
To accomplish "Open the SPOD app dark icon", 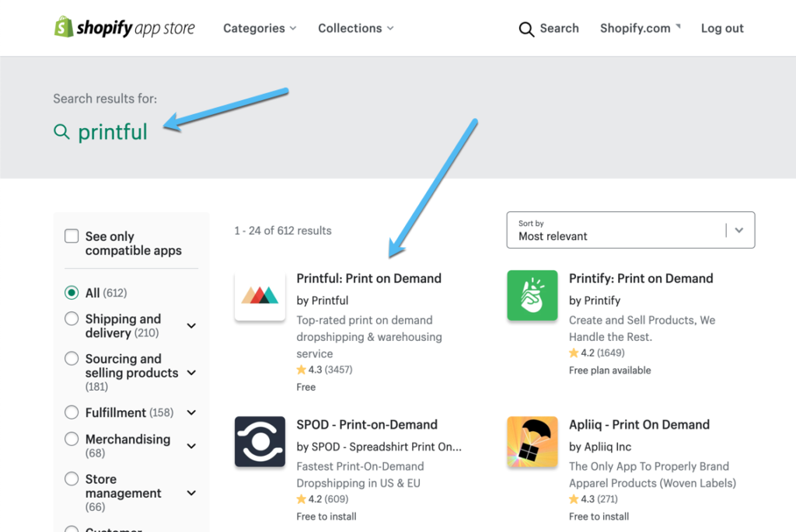I will click(x=260, y=441).
